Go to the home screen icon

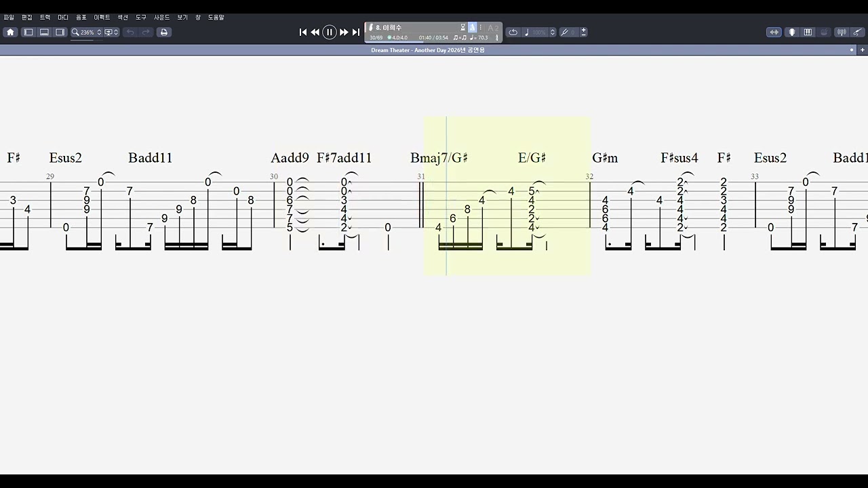[x=10, y=32]
